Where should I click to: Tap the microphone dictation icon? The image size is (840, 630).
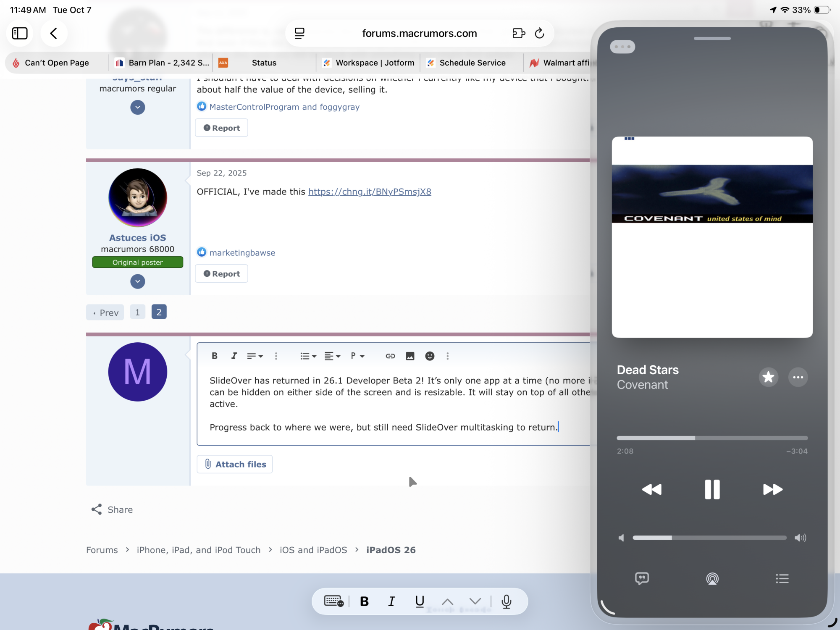507,601
